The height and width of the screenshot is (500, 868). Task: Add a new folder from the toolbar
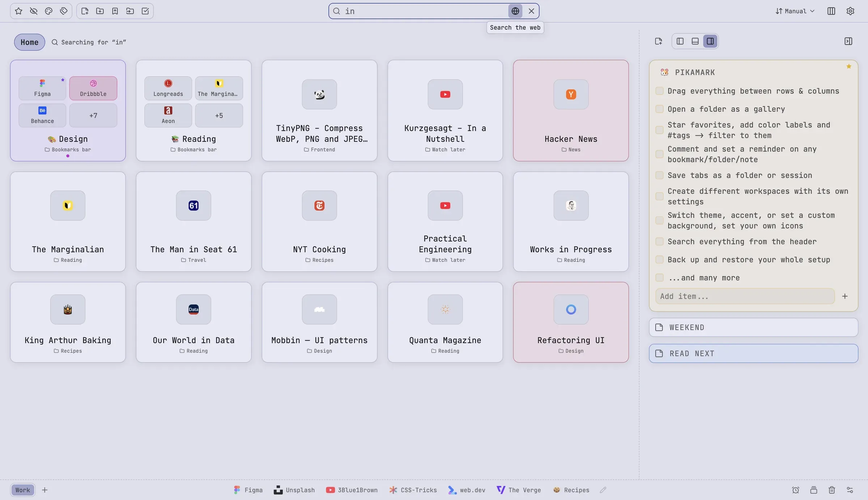100,11
